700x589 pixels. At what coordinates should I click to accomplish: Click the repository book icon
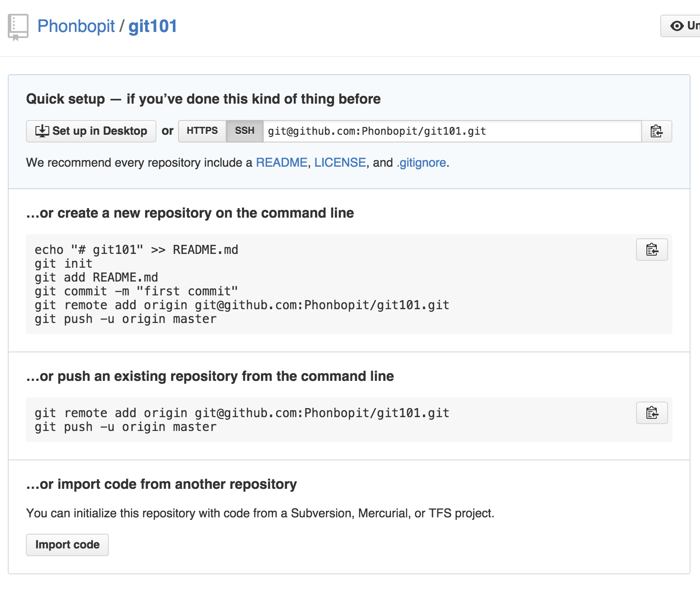point(18,27)
